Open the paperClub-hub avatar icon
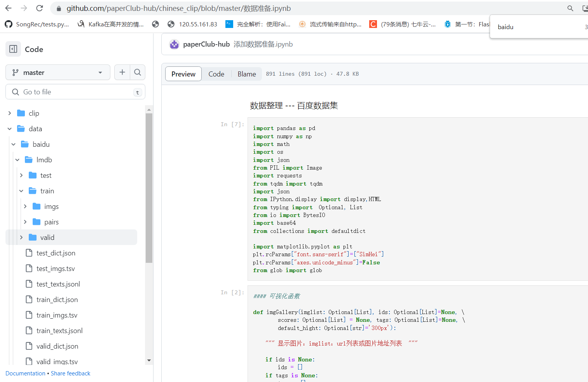 (x=174, y=44)
